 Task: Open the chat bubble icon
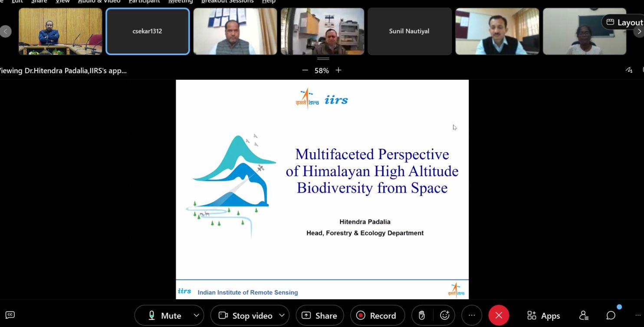(611, 315)
